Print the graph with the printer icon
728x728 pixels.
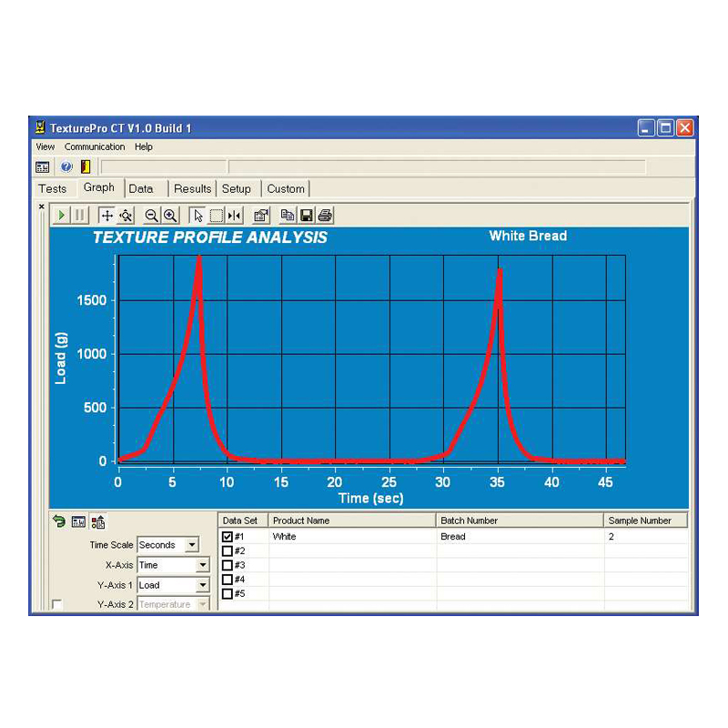pyautogui.click(x=325, y=216)
